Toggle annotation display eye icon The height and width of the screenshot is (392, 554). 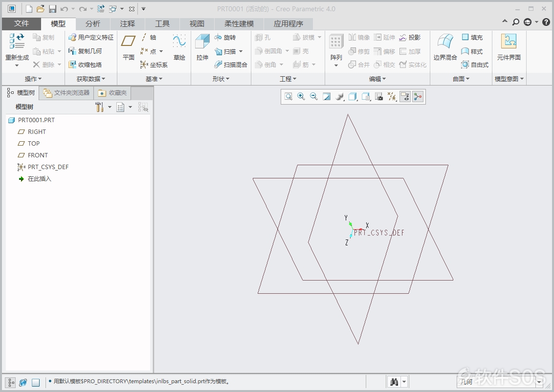point(405,96)
